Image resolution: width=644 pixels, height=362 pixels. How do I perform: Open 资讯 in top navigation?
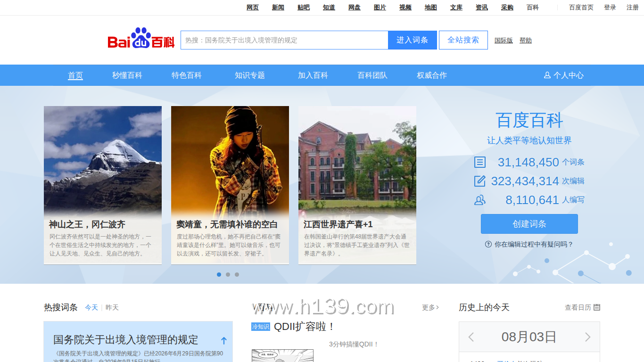point(482,8)
